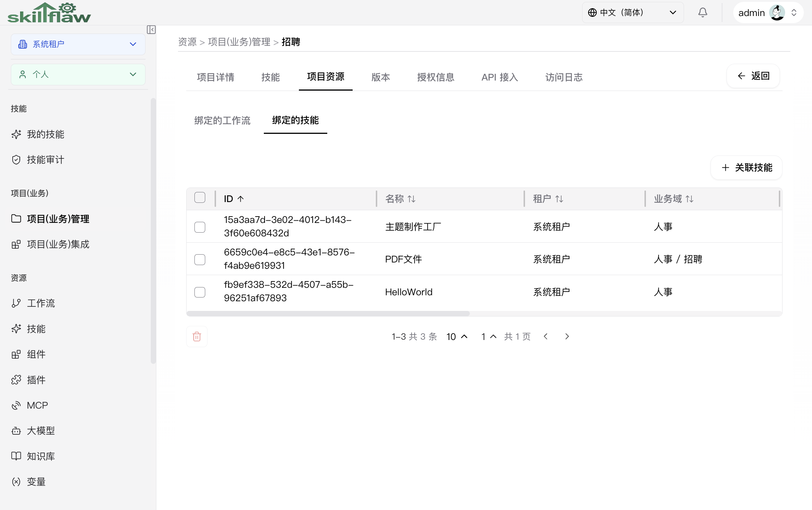Toggle select-all checkbox in table header
Screen dimensions: 812x510
[200, 198]
